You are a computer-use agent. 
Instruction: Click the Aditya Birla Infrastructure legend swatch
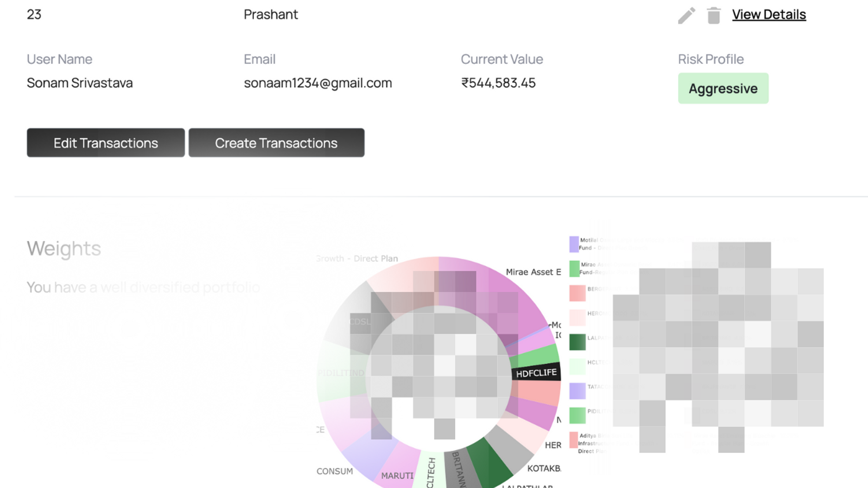[x=573, y=440]
